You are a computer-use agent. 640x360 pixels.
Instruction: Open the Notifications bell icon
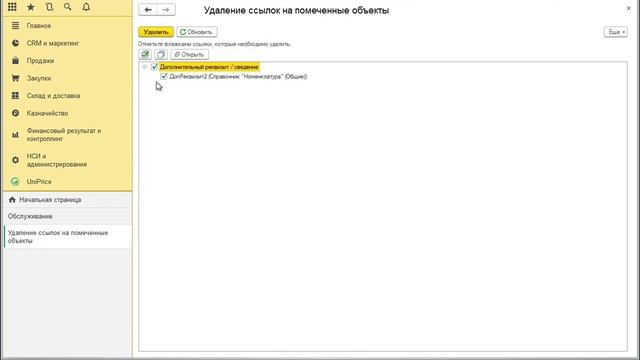tap(86, 7)
